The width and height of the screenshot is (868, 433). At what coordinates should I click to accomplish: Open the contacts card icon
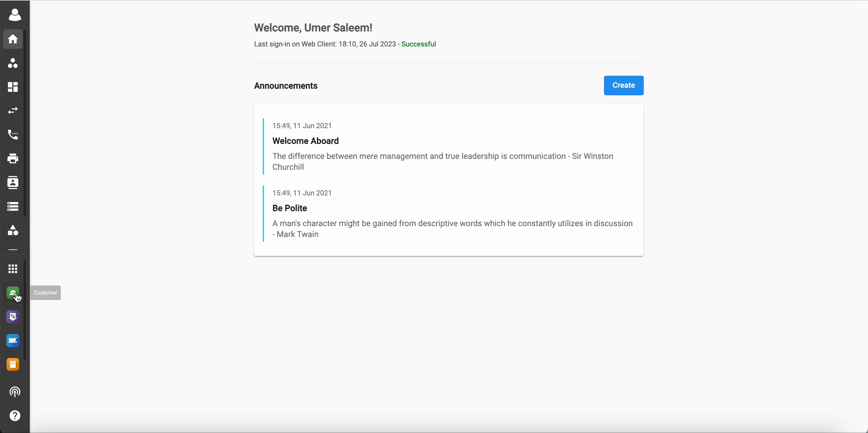(x=13, y=182)
